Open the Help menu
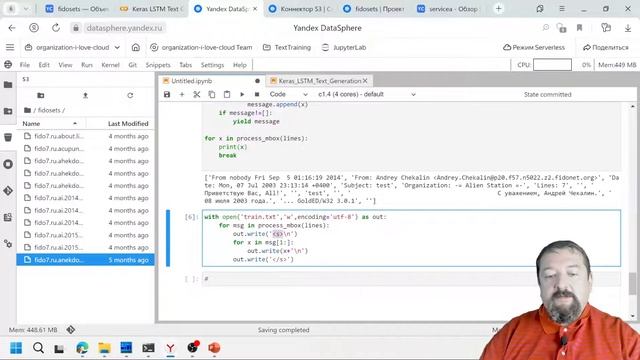The image size is (640, 360). (x=240, y=65)
